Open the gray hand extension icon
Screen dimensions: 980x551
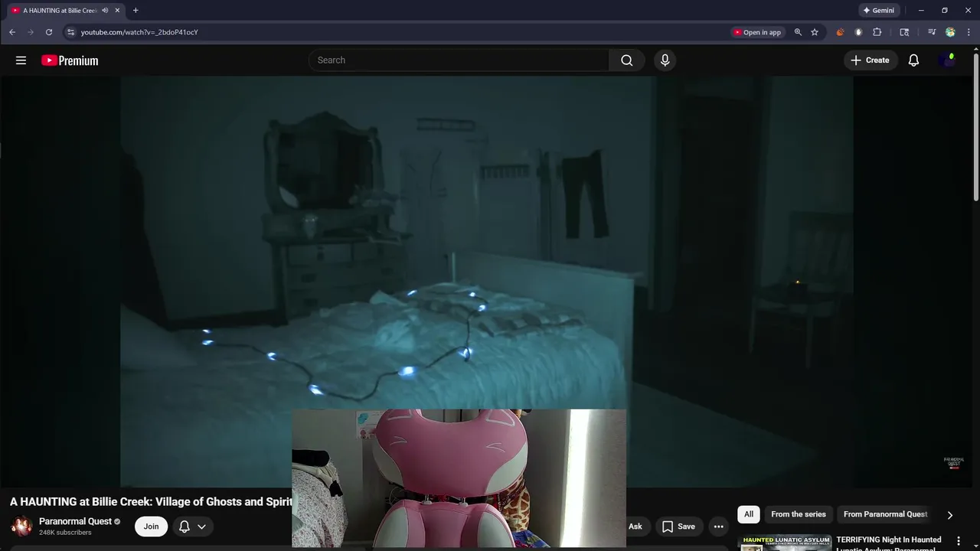pyautogui.click(x=858, y=32)
